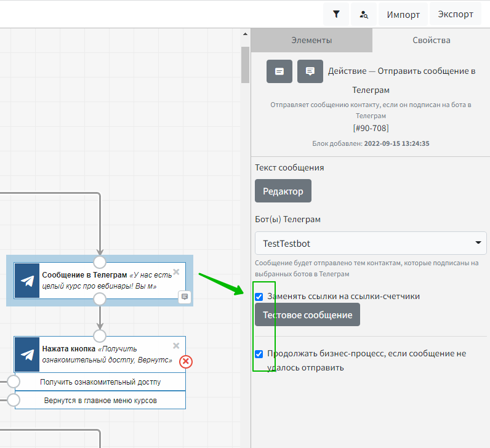Open the TestTestbot Telegram bot dropdown
Screen dimensions: 490x448
click(x=371, y=243)
